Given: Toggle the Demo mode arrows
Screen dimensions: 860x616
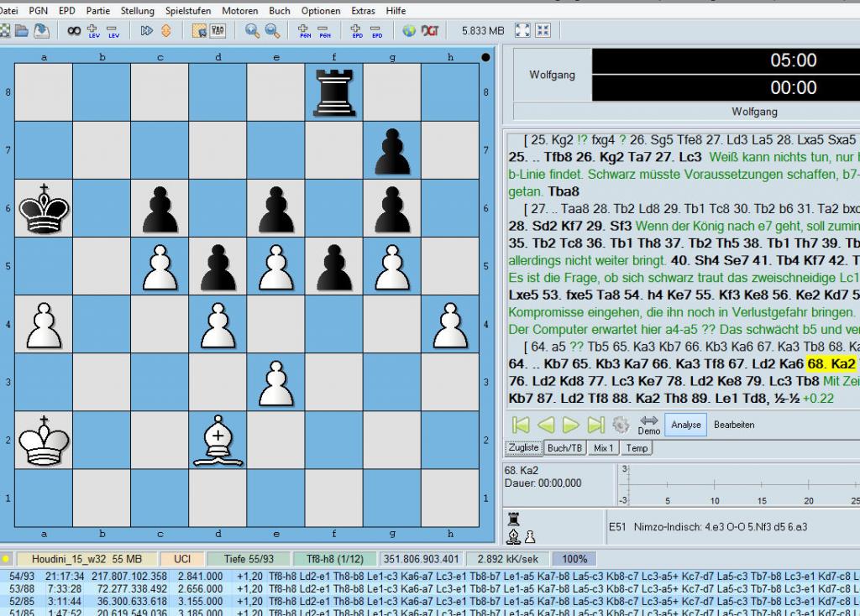Looking at the screenshot, I should (x=648, y=425).
